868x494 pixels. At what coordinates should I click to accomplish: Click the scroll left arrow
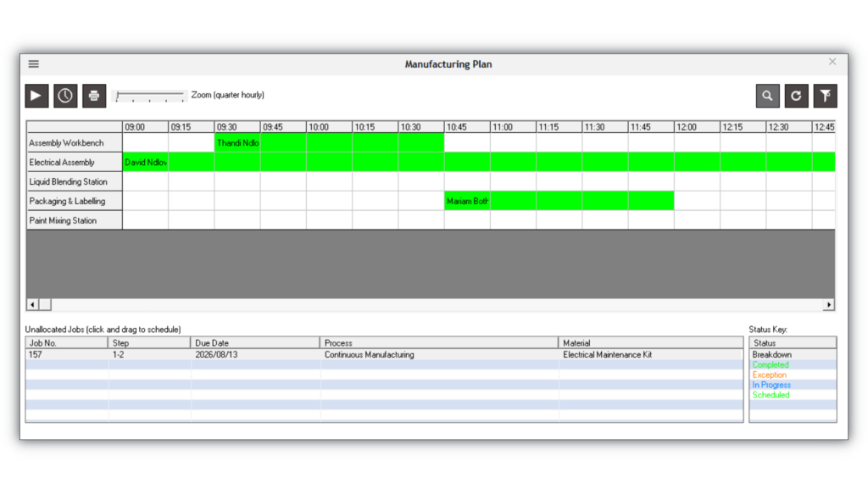[x=33, y=305]
